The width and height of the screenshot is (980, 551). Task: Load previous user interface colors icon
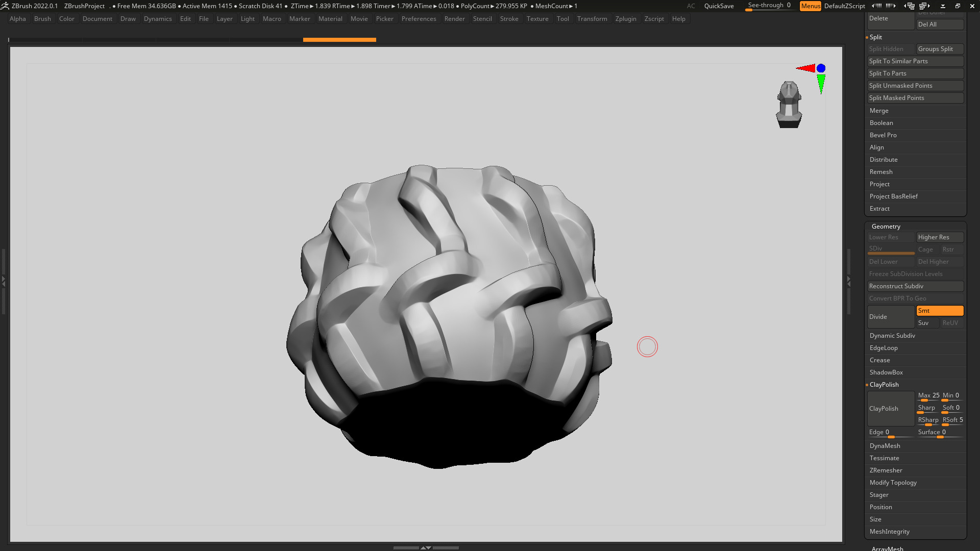coord(876,6)
